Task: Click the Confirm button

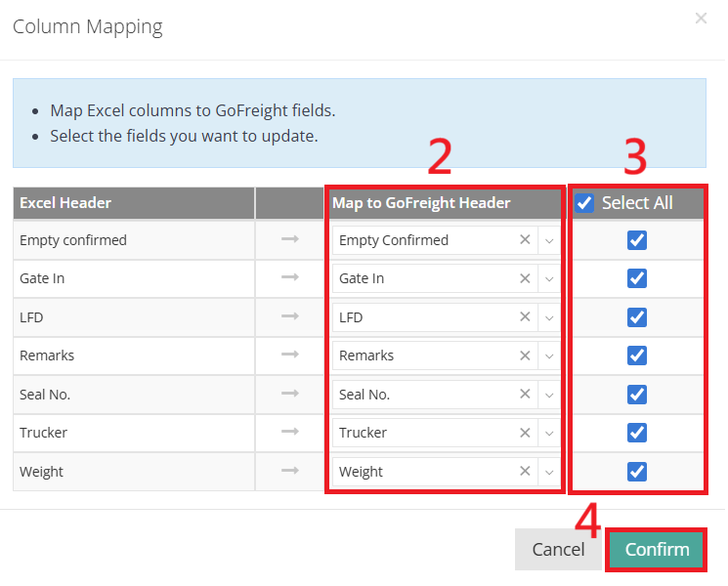Action: point(657,550)
